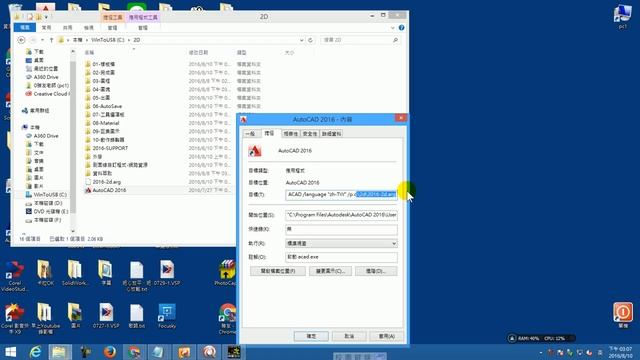
Task: Select the 08-Material folder
Action: point(106,123)
